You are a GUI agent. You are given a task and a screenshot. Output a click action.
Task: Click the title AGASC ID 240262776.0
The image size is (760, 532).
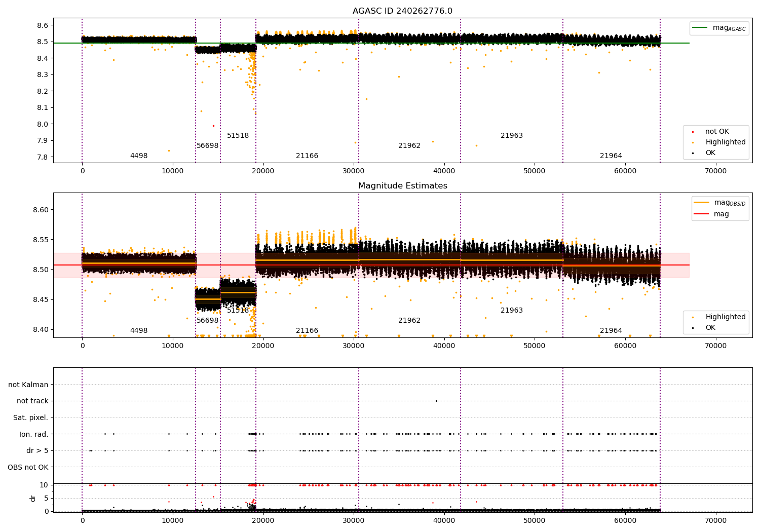click(x=402, y=11)
